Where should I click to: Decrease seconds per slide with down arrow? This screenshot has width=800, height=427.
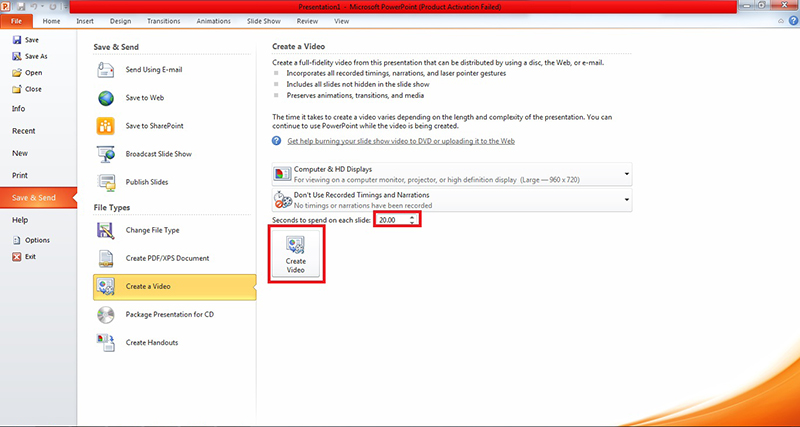coord(413,222)
